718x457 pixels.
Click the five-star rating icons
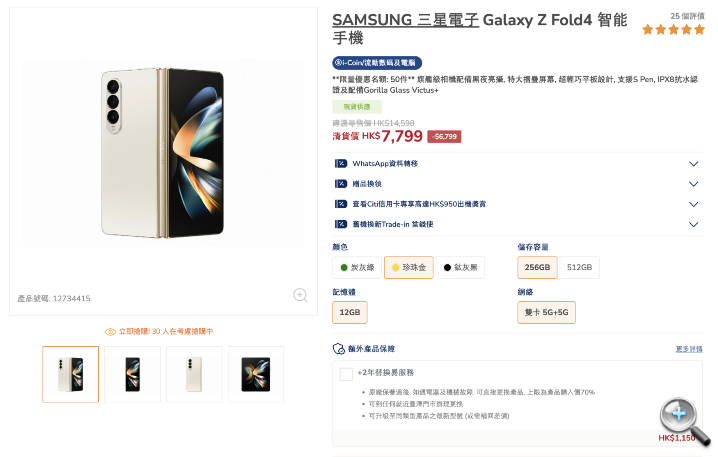673,30
